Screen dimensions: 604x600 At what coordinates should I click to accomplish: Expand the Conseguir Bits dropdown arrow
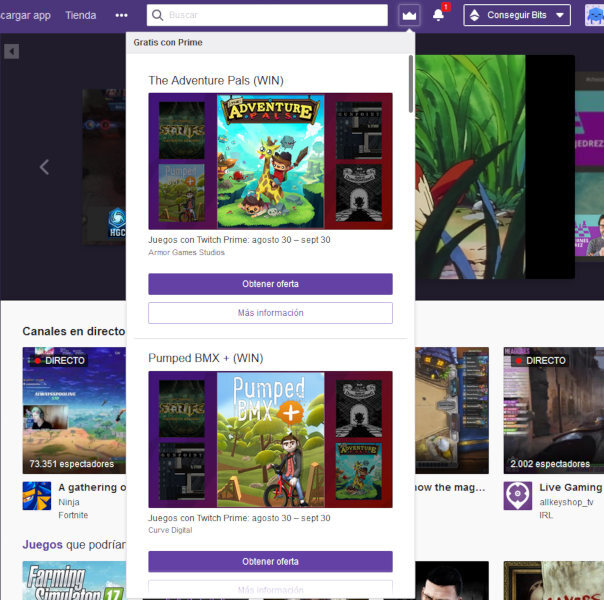560,15
